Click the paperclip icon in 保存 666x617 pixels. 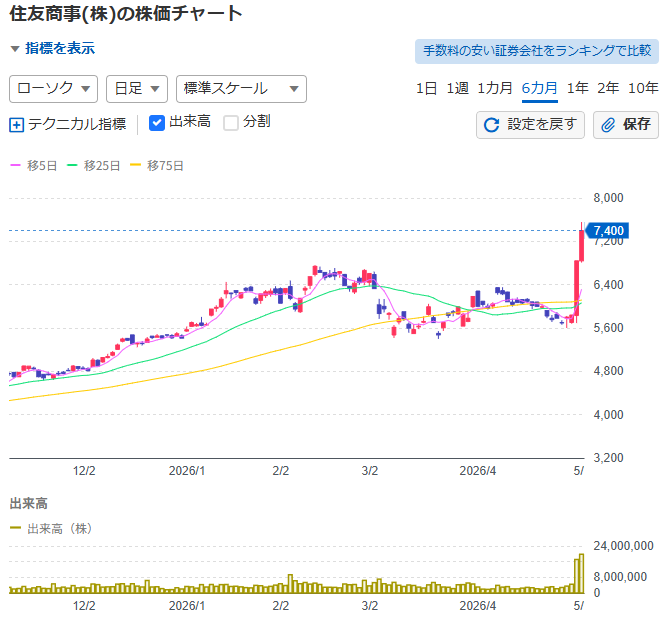[608, 125]
